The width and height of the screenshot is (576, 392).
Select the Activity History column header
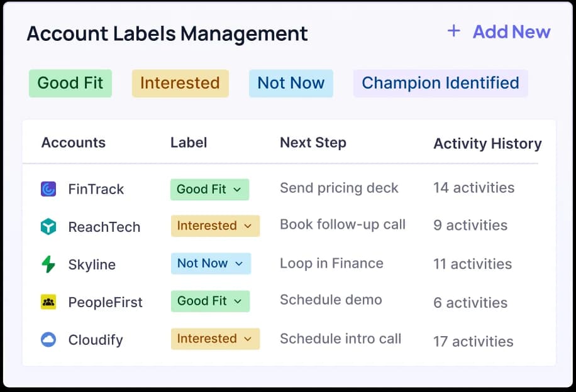487,144
